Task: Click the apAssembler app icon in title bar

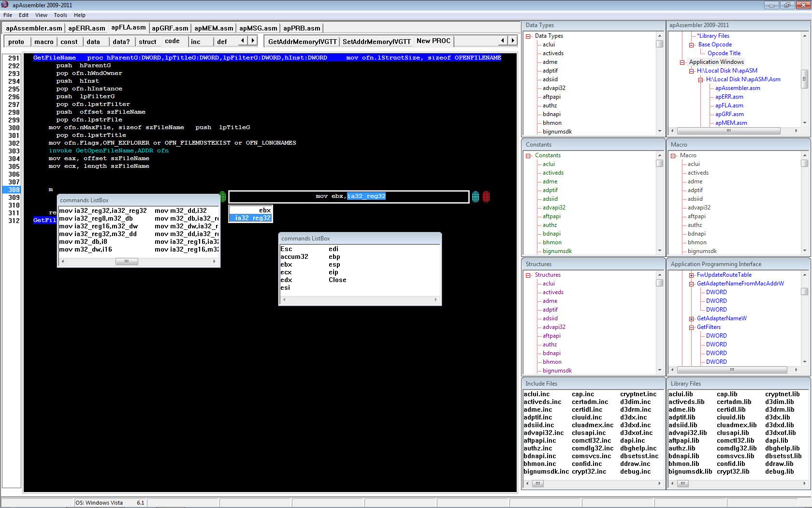Action: (x=5, y=5)
